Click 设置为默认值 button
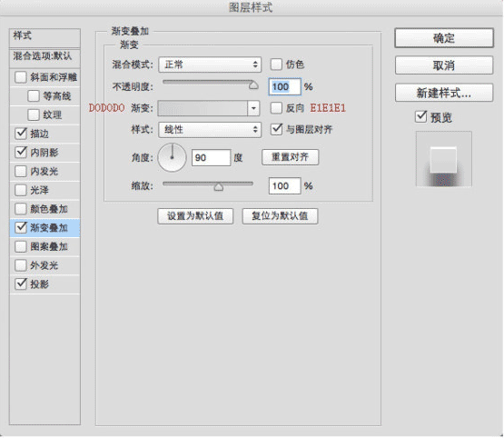Image resolution: width=504 pixels, height=438 pixels. point(195,216)
